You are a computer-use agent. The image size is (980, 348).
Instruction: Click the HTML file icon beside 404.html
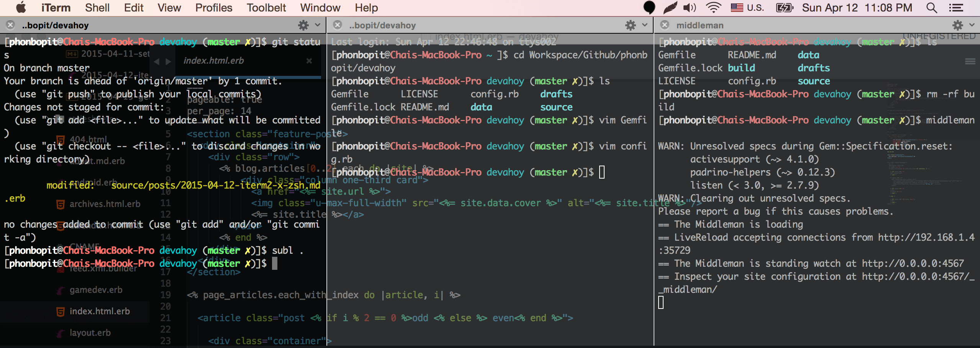point(60,139)
